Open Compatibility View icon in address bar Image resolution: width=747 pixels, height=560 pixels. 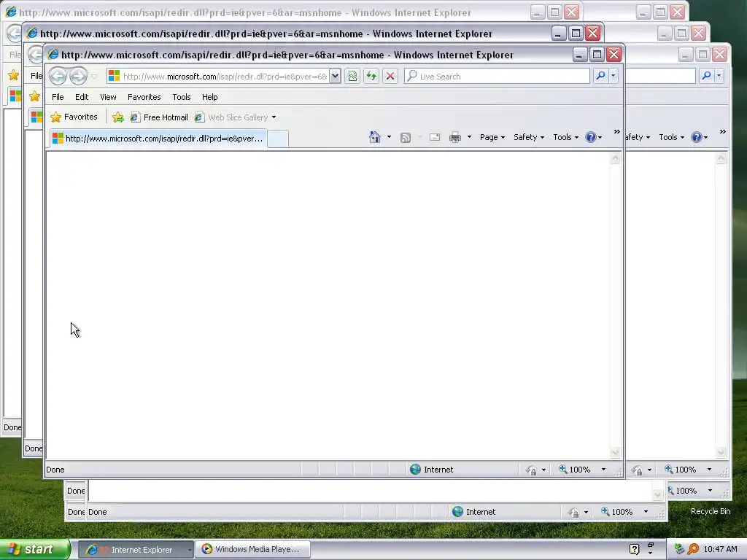[x=352, y=76]
